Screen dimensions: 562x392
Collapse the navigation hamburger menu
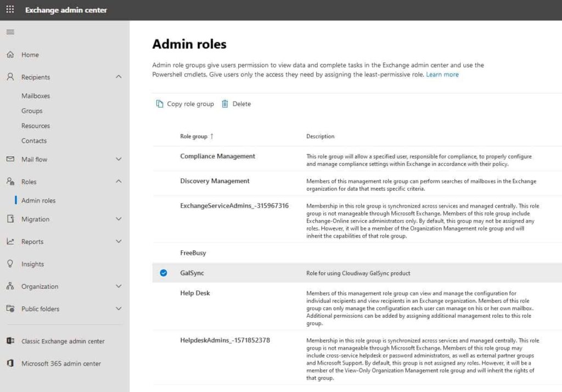[10, 32]
